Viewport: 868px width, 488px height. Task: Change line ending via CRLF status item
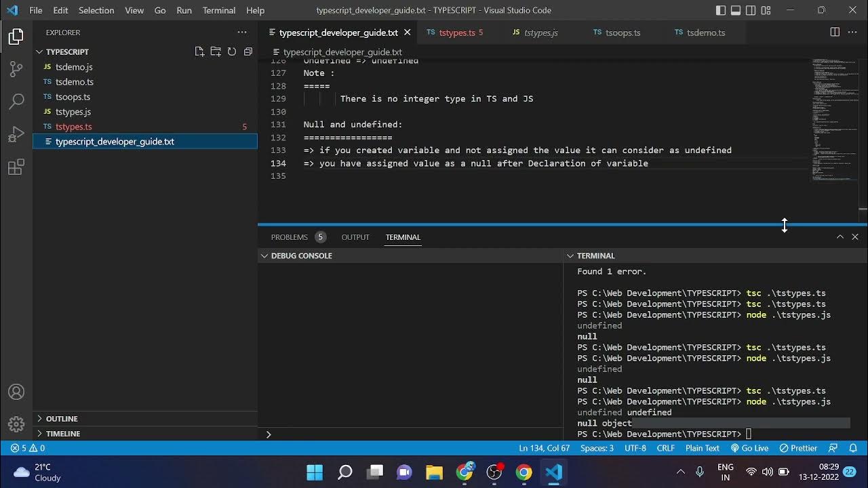tap(665, 448)
